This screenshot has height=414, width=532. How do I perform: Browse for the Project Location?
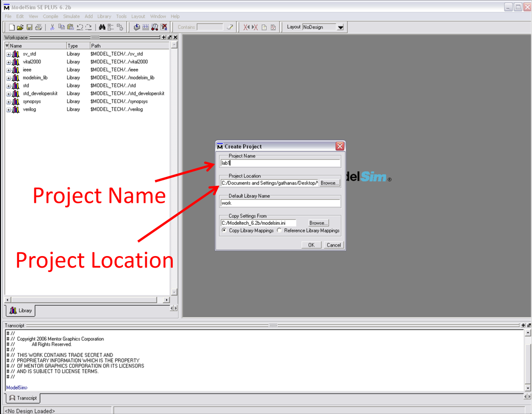coord(329,183)
